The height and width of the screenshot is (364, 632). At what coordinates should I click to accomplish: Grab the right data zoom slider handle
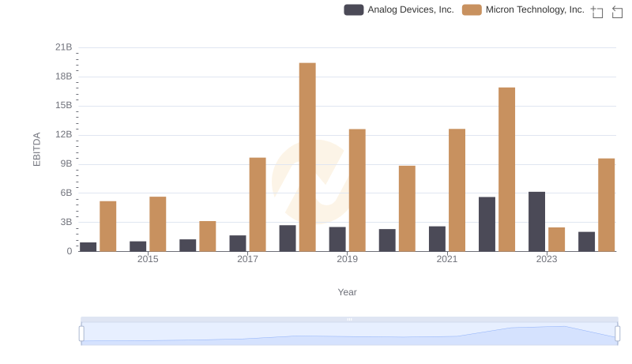[x=618, y=334]
